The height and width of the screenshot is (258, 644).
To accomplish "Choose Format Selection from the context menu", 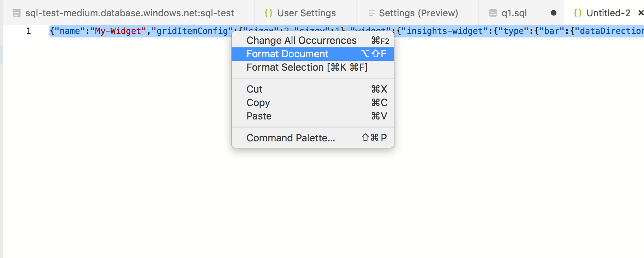I will [307, 68].
